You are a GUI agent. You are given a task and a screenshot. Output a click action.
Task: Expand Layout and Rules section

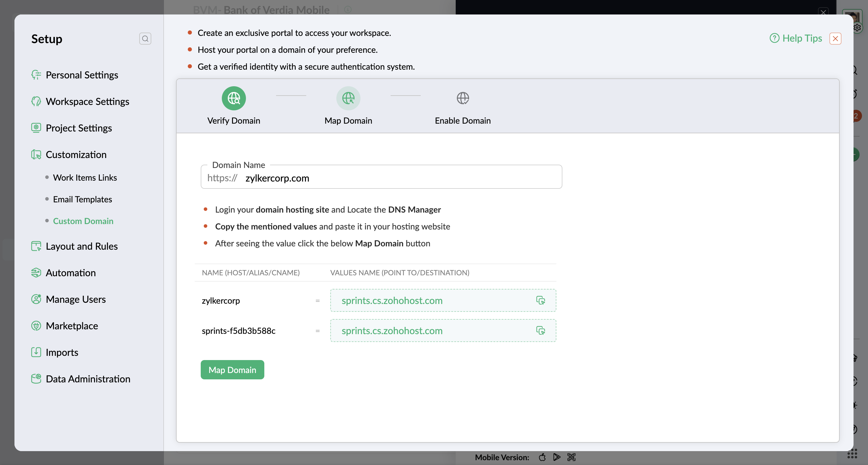pyautogui.click(x=82, y=246)
